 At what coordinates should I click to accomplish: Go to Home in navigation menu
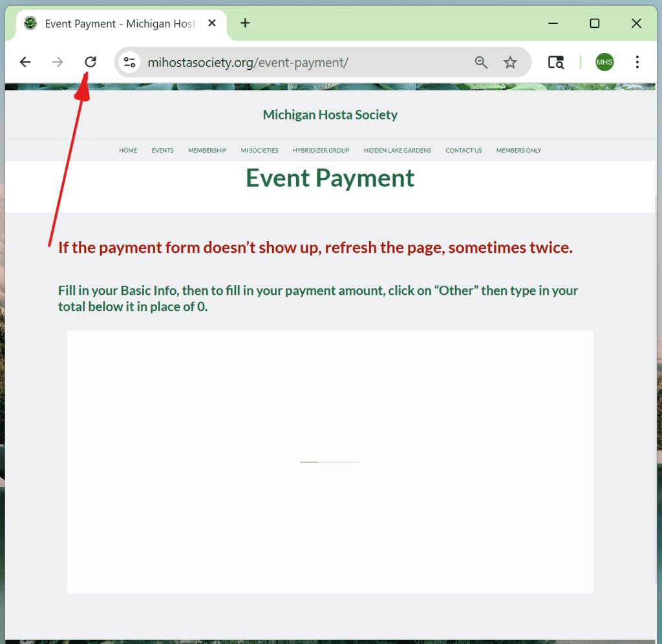[x=128, y=151]
